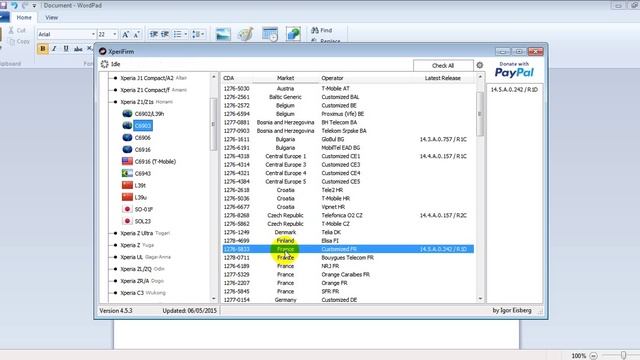Expand the Xperia UL node
The image size is (640, 360).
pos(116,257)
